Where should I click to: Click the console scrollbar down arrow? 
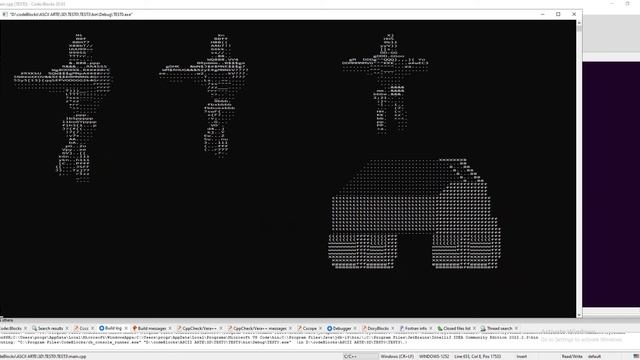click(579, 315)
